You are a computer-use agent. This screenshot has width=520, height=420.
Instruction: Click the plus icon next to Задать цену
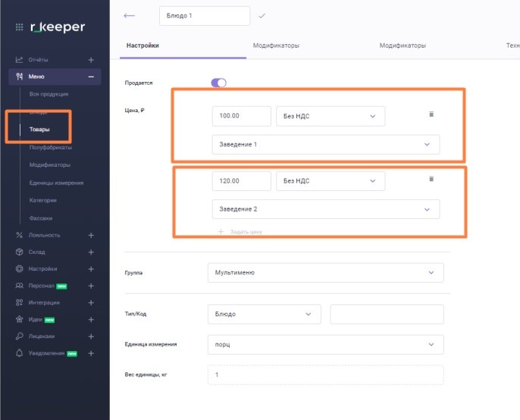pyautogui.click(x=221, y=231)
